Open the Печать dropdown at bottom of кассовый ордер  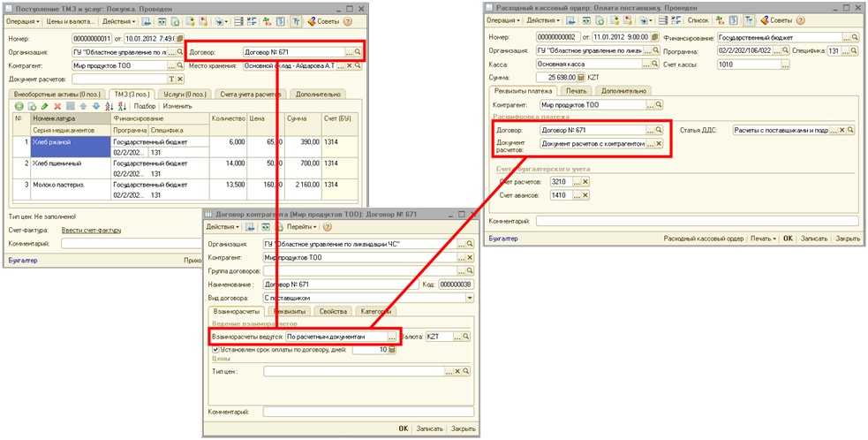click(x=762, y=239)
